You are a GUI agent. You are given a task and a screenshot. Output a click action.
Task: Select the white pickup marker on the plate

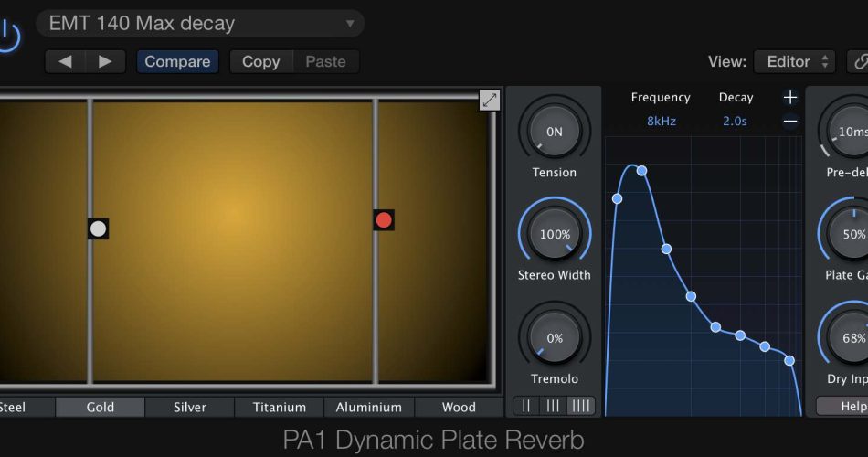98,228
